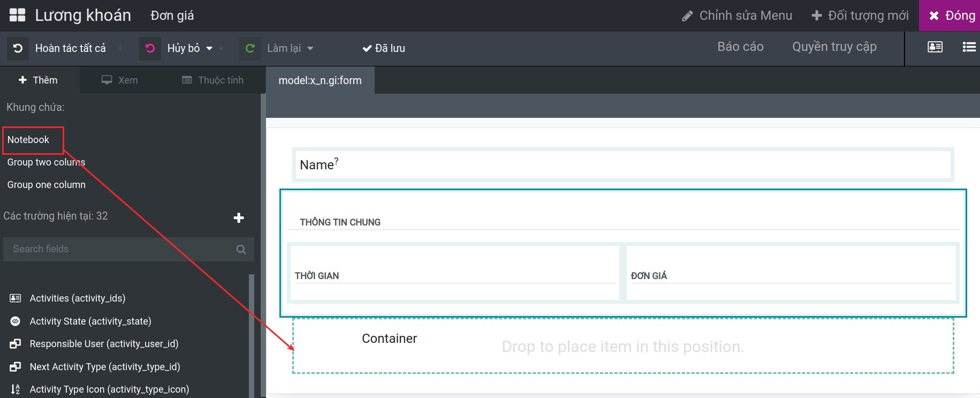This screenshot has height=398, width=980.
Task: Switch to list view icon
Action: (x=969, y=47)
